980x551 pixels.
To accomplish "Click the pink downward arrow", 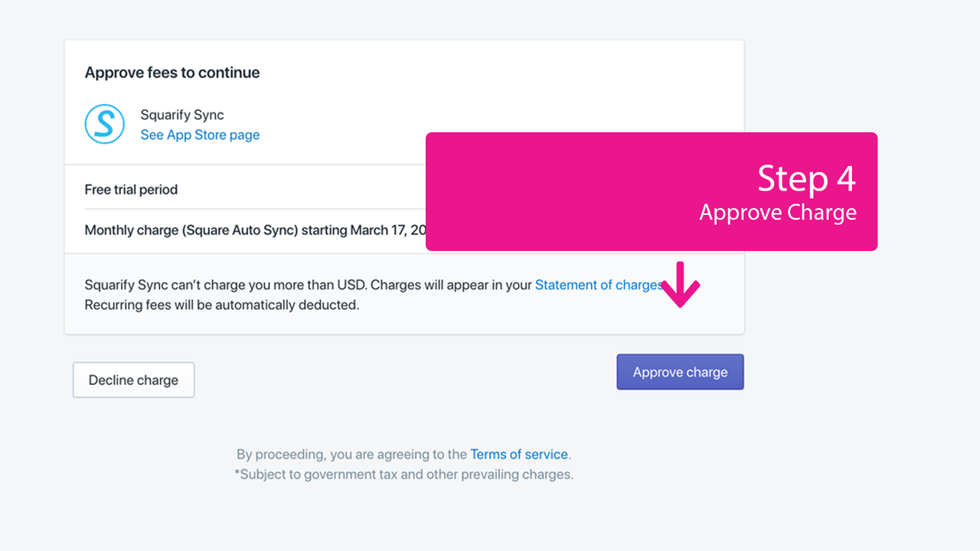I will (680, 285).
